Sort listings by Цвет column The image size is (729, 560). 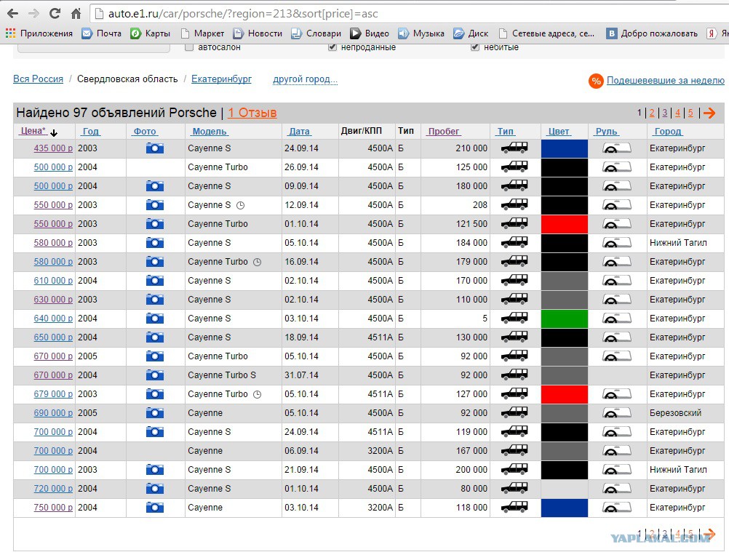[558, 132]
